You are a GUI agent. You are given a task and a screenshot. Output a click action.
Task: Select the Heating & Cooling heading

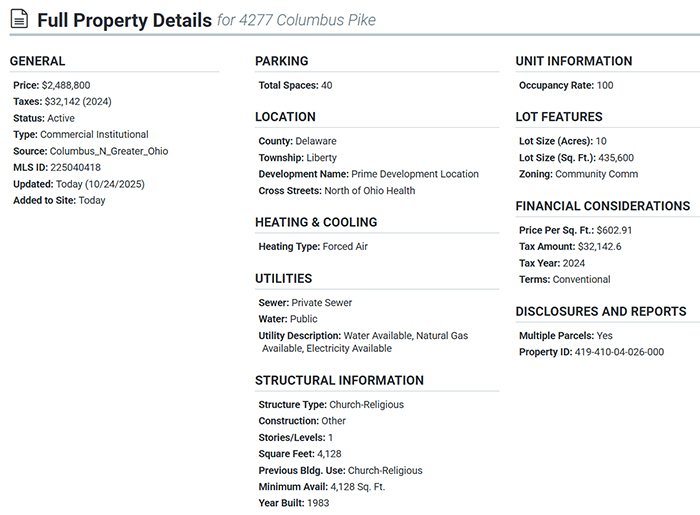click(x=315, y=222)
